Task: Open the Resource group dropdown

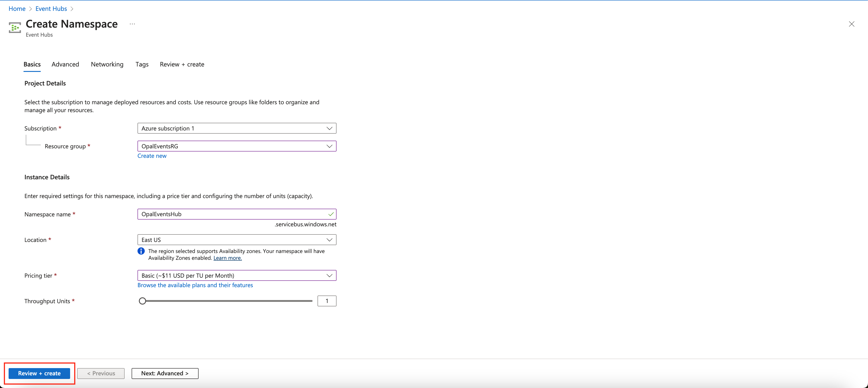Action: pyautogui.click(x=237, y=146)
